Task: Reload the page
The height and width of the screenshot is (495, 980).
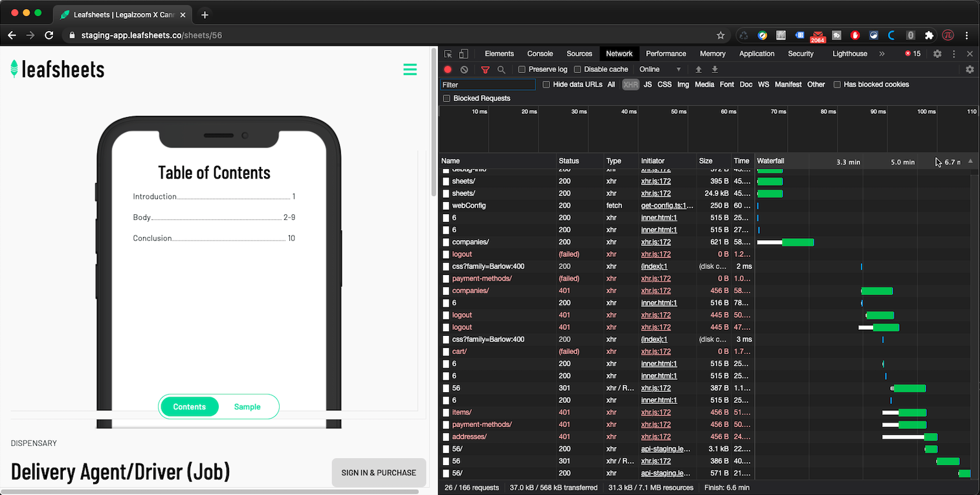Action: 49,35
